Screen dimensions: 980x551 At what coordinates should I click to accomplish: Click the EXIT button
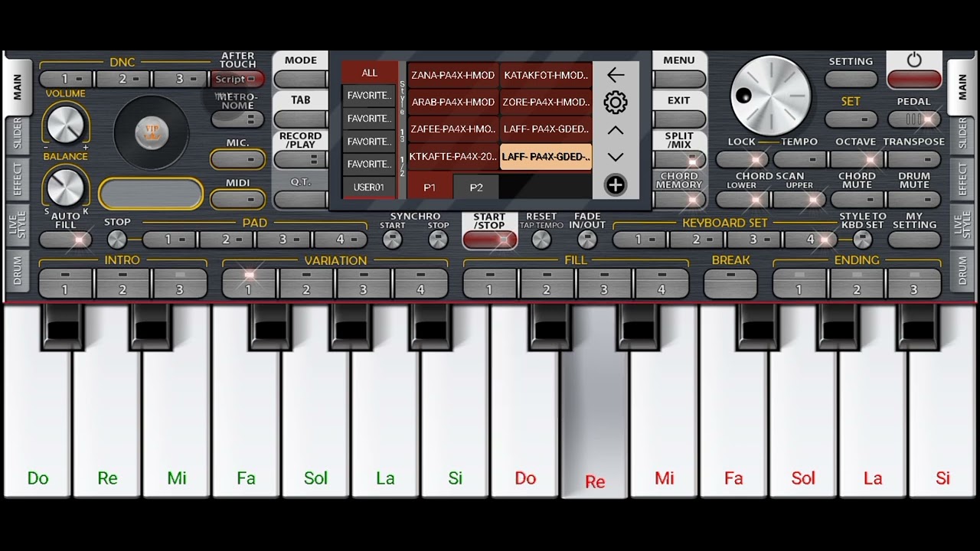pos(679,119)
